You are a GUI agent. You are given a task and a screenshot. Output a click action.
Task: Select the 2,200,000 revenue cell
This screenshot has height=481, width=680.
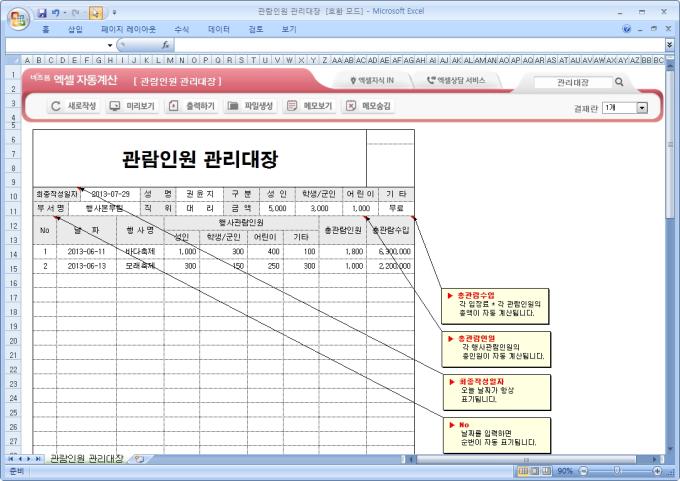[391, 266]
